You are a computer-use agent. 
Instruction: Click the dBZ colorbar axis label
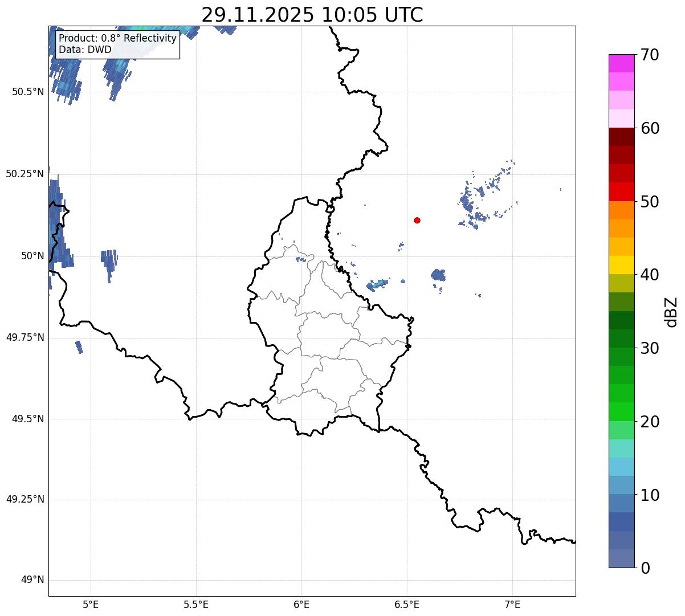(x=671, y=312)
